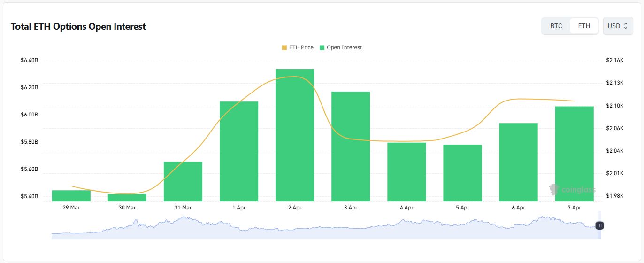Image resolution: width=644 pixels, height=263 pixels.
Task: Toggle the Open Interest legend label
Action: click(344, 47)
